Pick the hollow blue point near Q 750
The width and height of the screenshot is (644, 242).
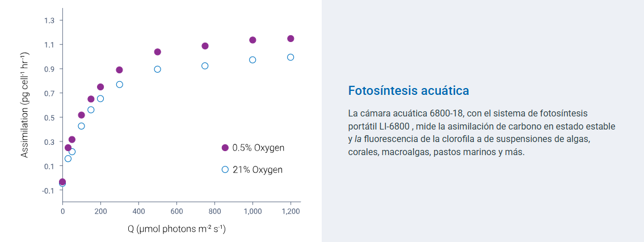point(205,66)
